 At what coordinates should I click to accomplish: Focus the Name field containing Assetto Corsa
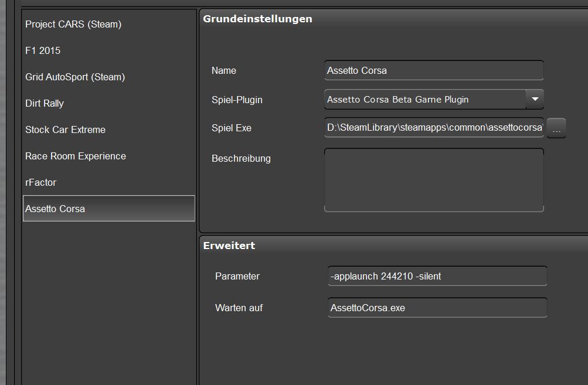(434, 70)
